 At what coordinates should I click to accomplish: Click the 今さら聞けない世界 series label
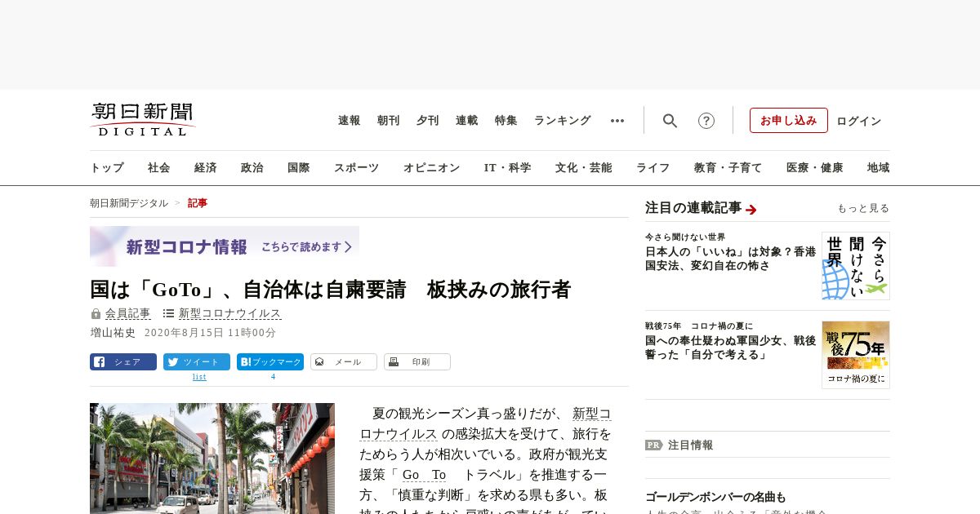(x=685, y=237)
